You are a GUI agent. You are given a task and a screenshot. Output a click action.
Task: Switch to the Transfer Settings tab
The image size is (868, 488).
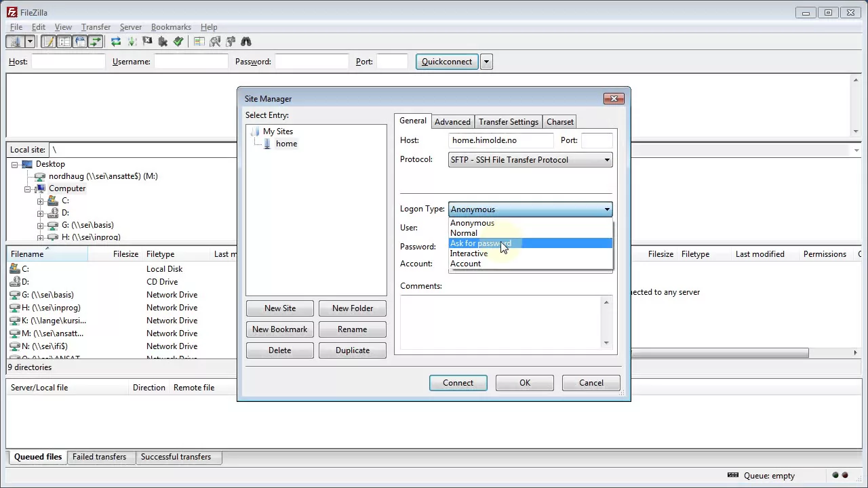coord(509,122)
